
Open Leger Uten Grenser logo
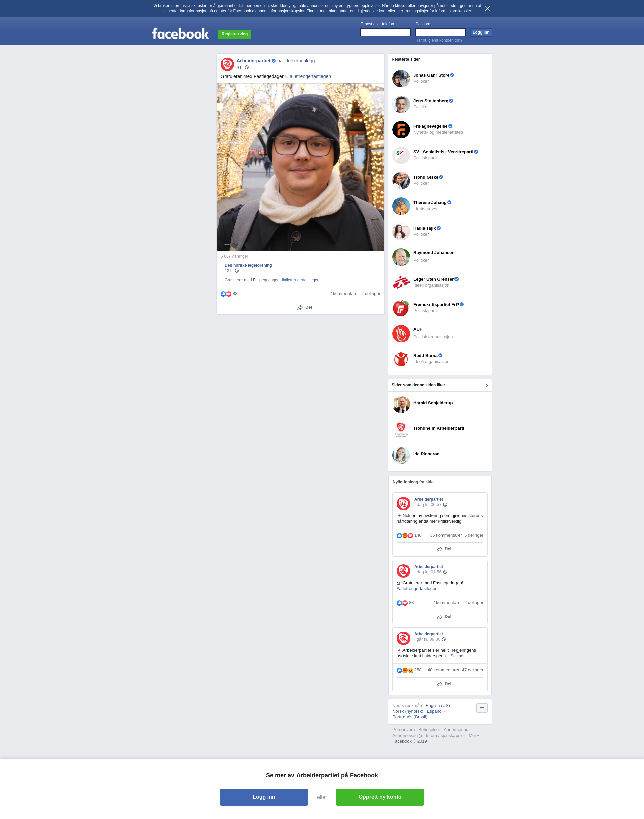click(x=401, y=282)
